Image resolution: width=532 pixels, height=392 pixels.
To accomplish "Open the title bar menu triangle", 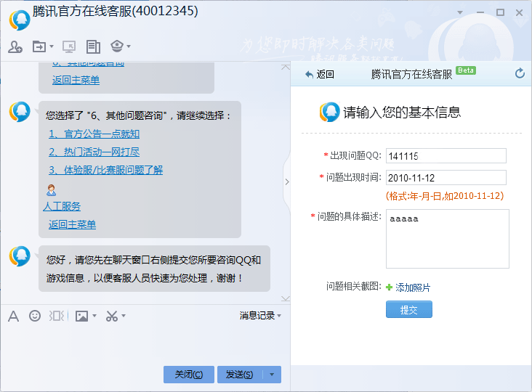I will (460, 12).
